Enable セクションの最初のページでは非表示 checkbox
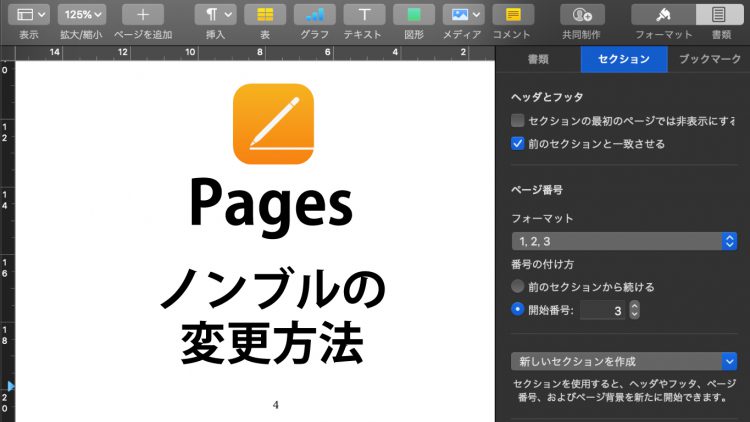Image resolution: width=750 pixels, height=422 pixels. pyautogui.click(x=517, y=121)
